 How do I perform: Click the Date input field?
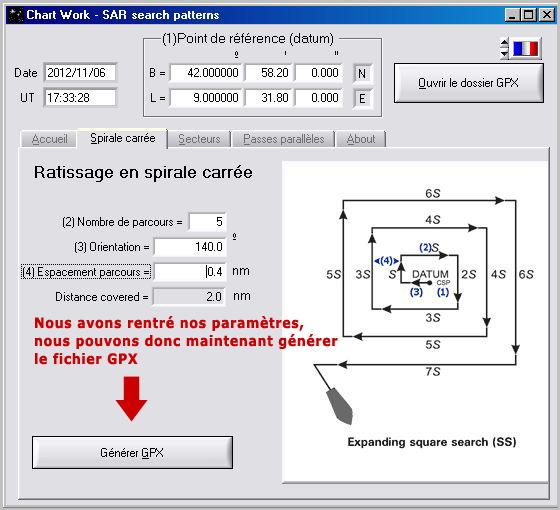(80, 73)
